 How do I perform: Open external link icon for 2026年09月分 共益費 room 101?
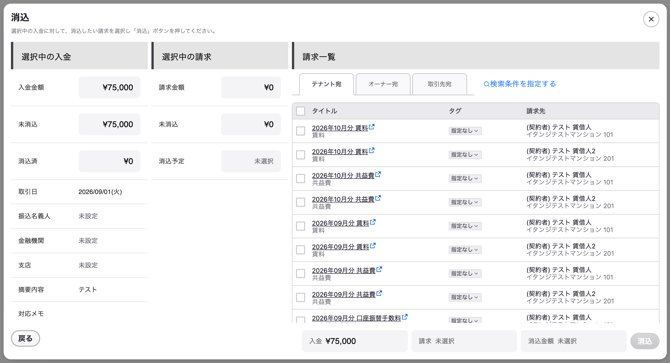[x=379, y=269]
